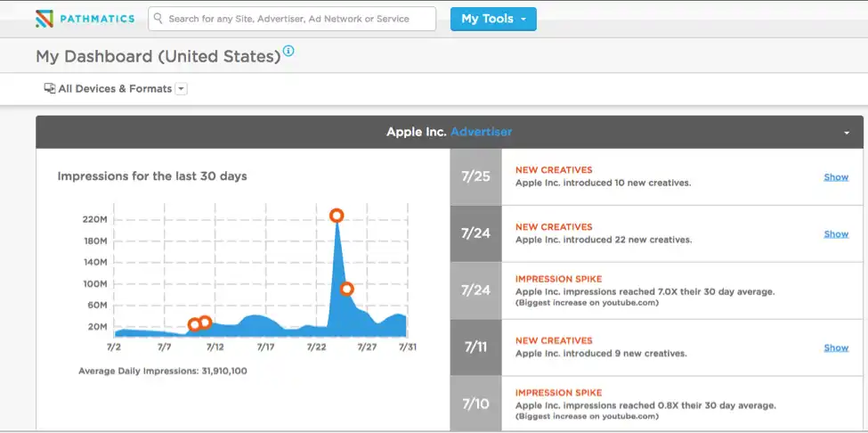Click the search magnifier icon

[x=158, y=19]
